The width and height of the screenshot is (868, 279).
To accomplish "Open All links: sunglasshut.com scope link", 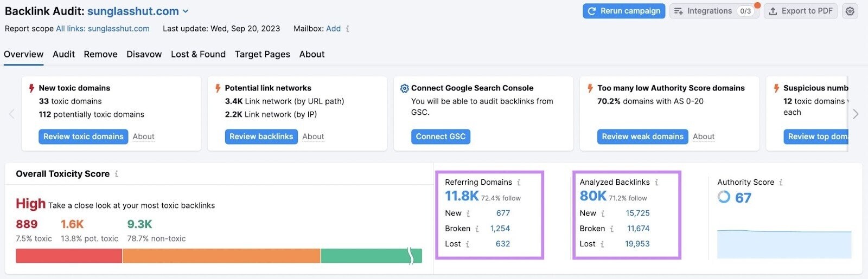I will (103, 29).
